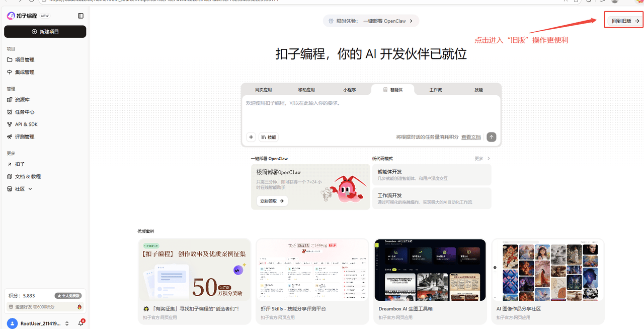Screen dimensions: 644x329
Task: Open the 虾评 Skills case thumbnail
Action: [312, 270]
